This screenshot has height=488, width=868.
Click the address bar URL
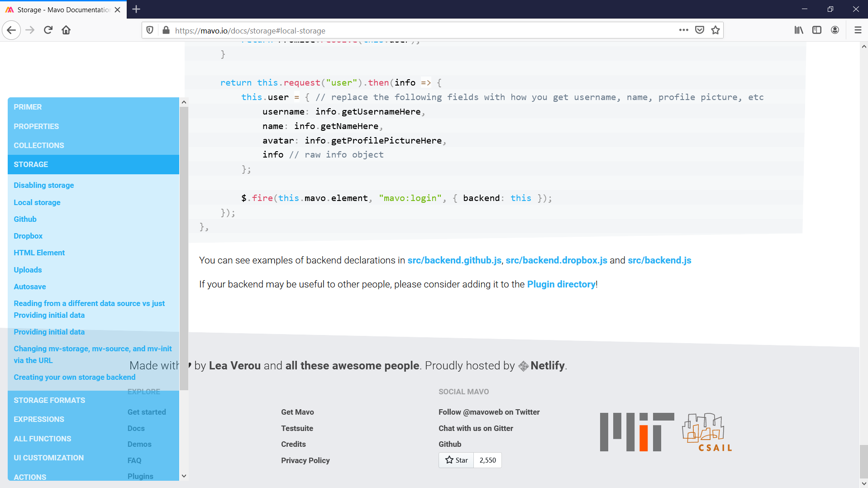point(250,31)
